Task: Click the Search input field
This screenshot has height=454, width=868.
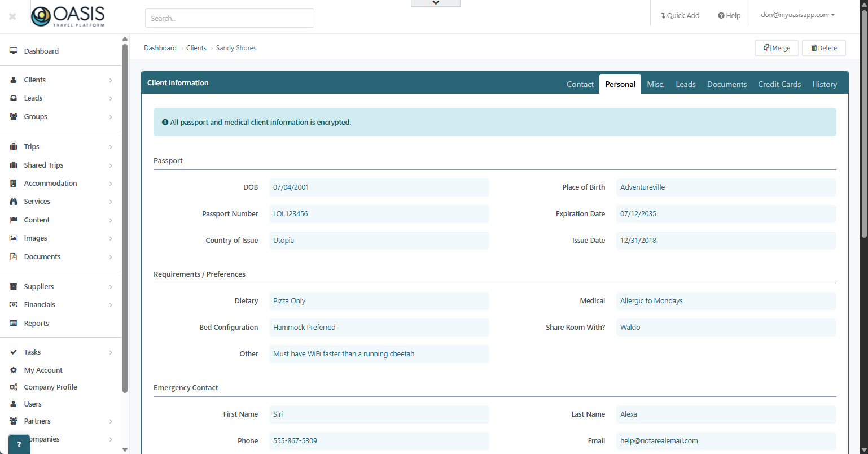Action: click(x=230, y=18)
